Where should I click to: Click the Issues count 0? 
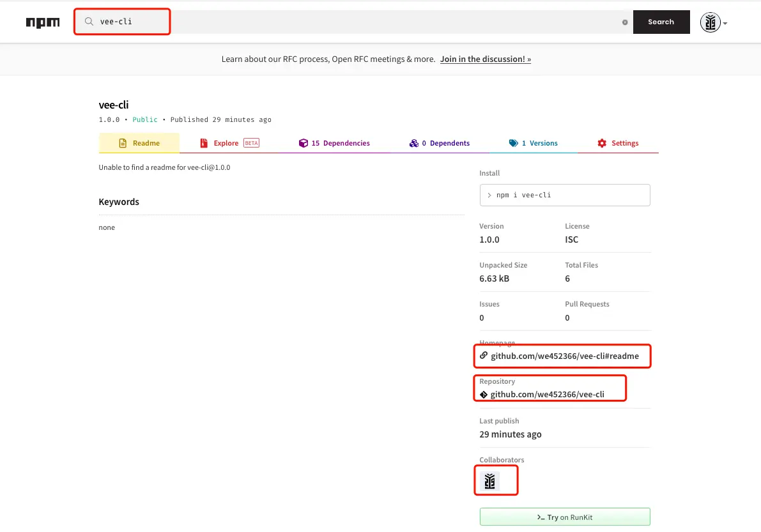pos(481,317)
